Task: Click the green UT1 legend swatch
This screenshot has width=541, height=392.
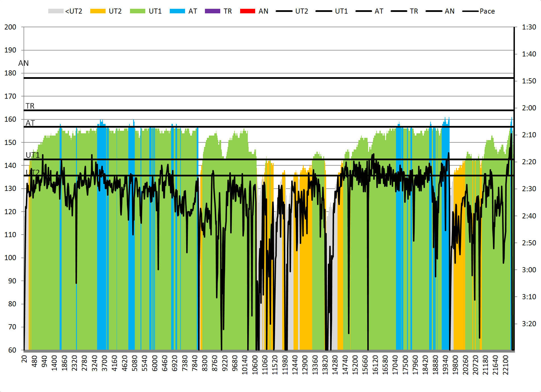Action: point(137,11)
